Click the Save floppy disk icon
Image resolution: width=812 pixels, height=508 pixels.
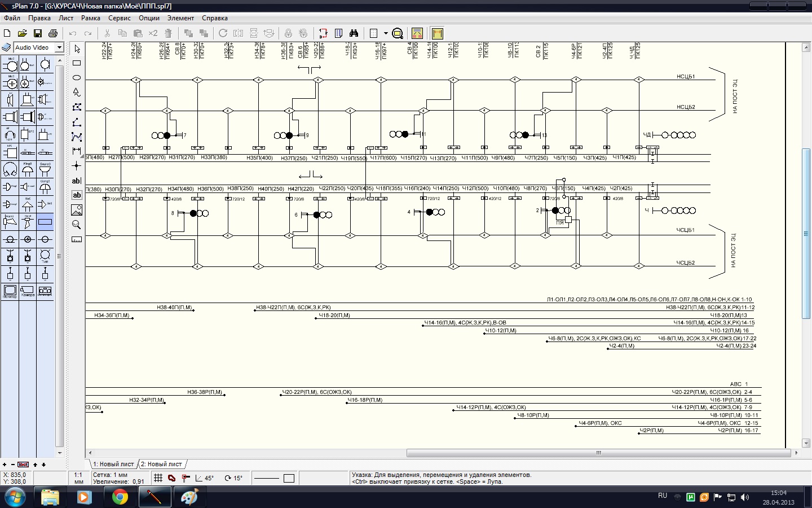(x=38, y=33)
